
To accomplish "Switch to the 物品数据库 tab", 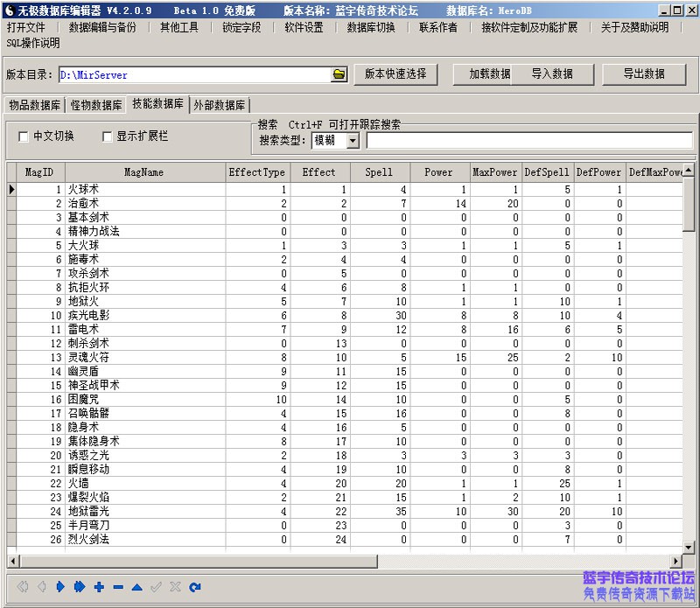I will (36, 104).
